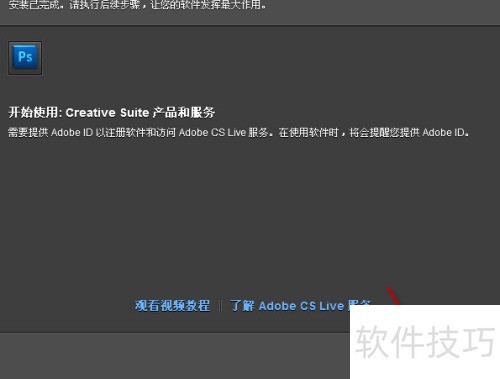Open the 了解 Adobe CS Live link
This screenshot has height=379, width=500.
300,305
